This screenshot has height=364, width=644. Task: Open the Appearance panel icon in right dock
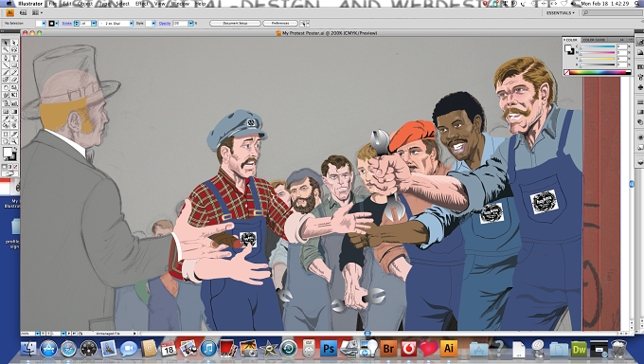click(x=640, y=136)
